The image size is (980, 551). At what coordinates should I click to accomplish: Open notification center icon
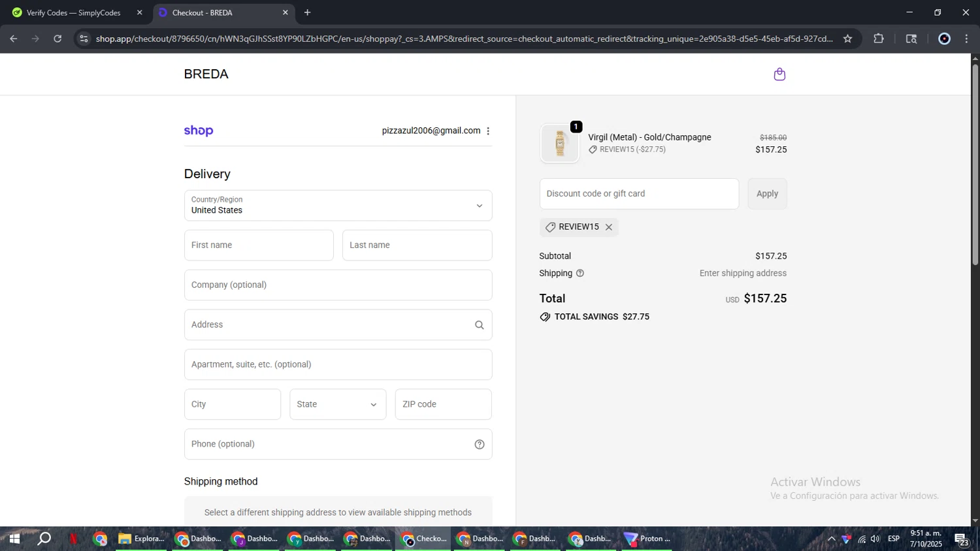pyautogui.click(x=962, y=539)
